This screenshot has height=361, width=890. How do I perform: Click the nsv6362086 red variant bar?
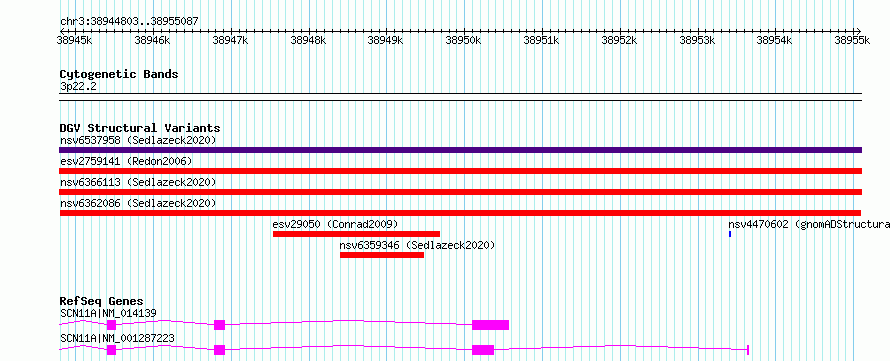point(460,213)
